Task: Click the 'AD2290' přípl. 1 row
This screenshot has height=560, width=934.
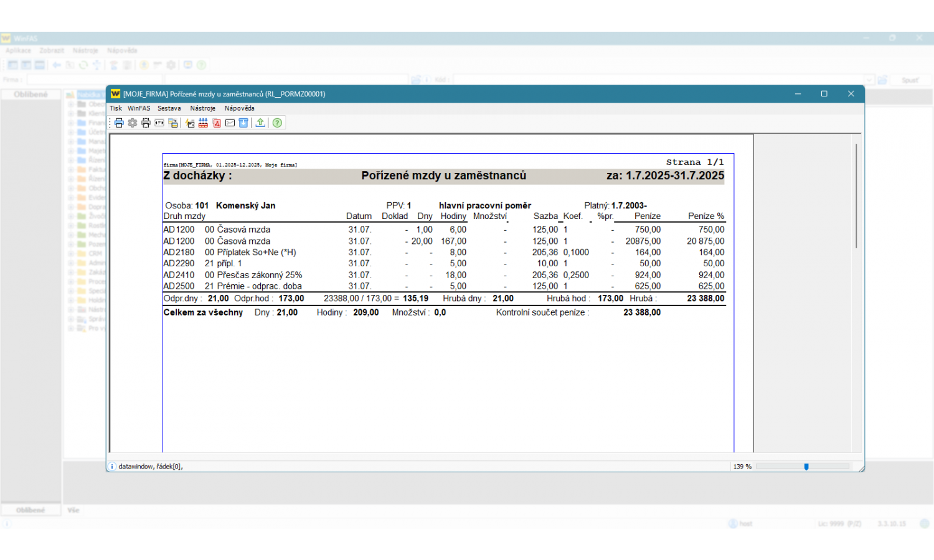Action: [x=444, y=264]
